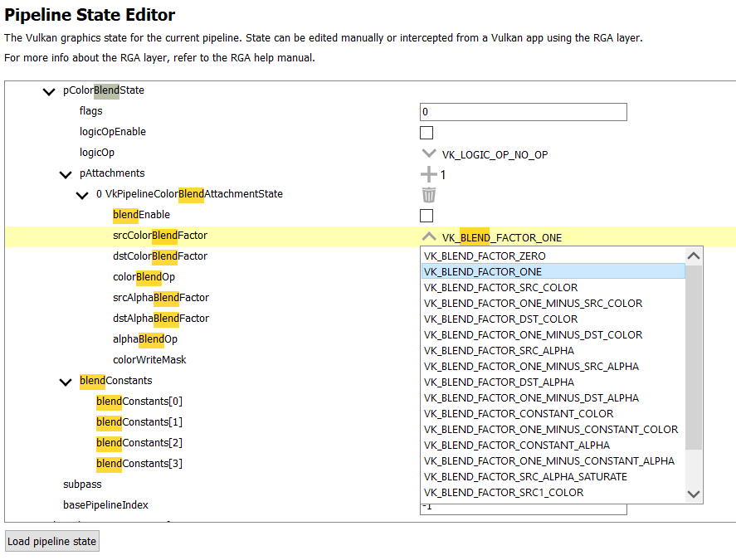Image resolution: width=736 pixels, height=560 pixels.
Task: Collapse the blendConstants tree node
Action: (x=66, y=382)
